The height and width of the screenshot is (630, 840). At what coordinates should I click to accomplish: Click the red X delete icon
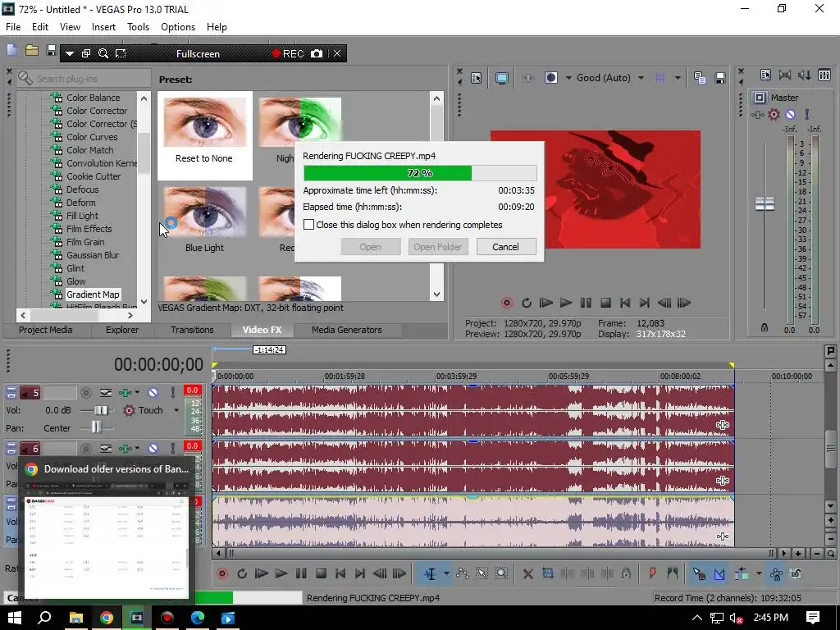click(x=527, y=573)
